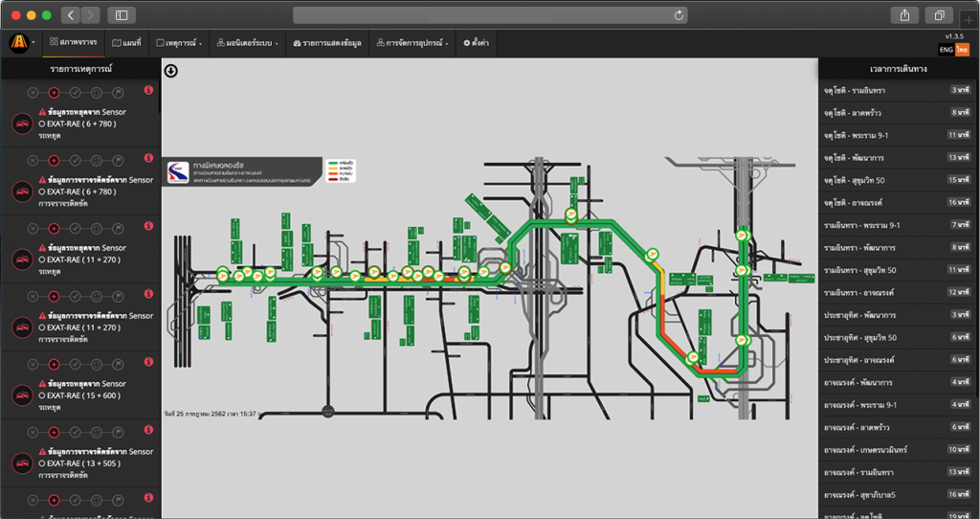Screen dimensions: 980x519
Task: Expand the เหตุการณ์ menu
Action: 179,43
